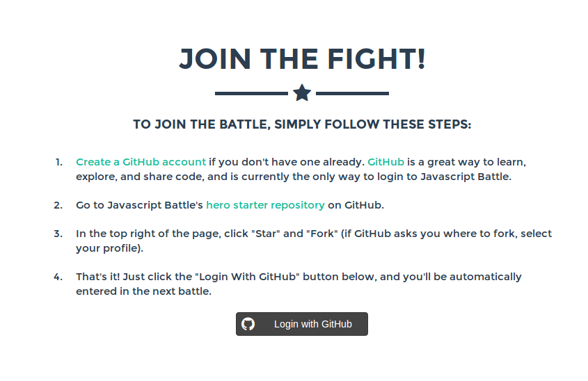Click the divider line right of the star
588x381 pixels.
pyautogui.click(x=353, y=93)
